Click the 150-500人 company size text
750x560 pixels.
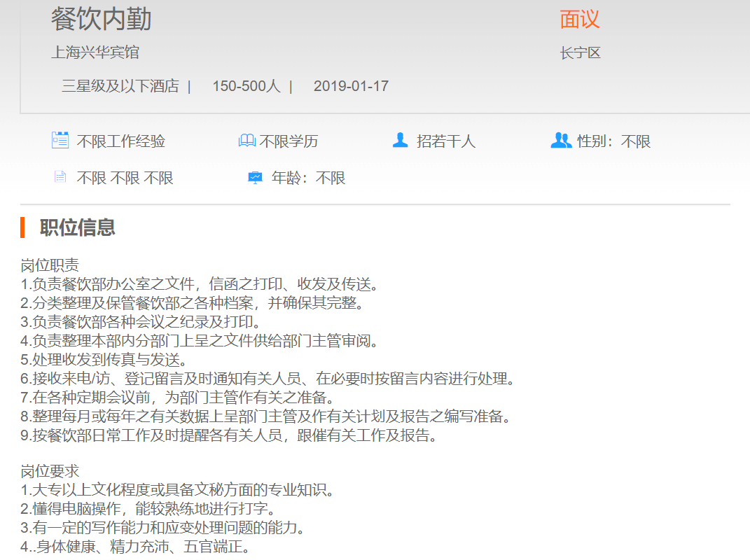pos(246,86)
